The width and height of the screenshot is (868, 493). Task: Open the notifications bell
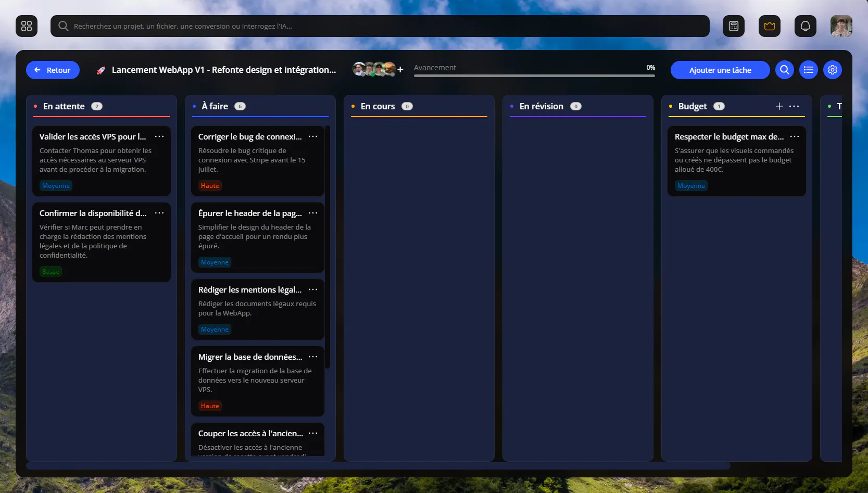(x=805, y=26)
